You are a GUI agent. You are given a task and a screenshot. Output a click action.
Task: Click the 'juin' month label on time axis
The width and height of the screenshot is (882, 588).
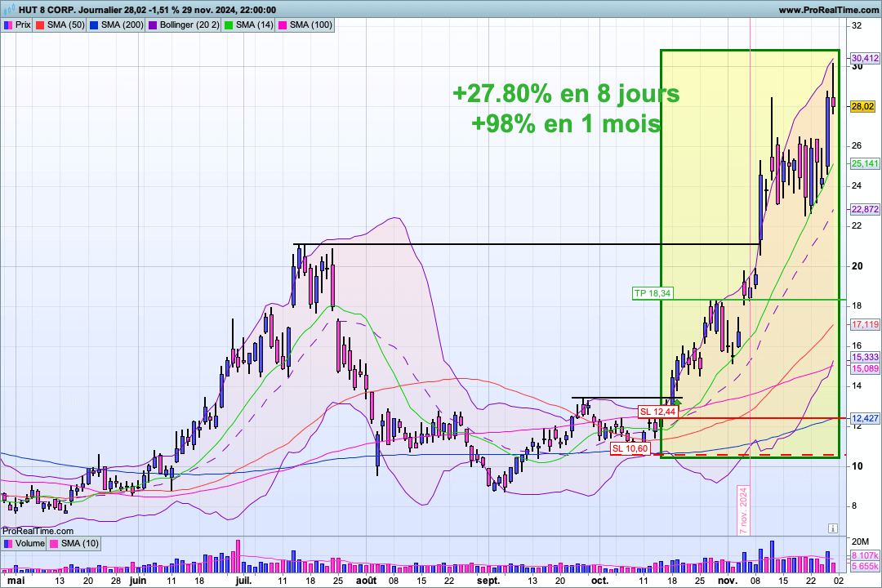(x=138, y=581)
